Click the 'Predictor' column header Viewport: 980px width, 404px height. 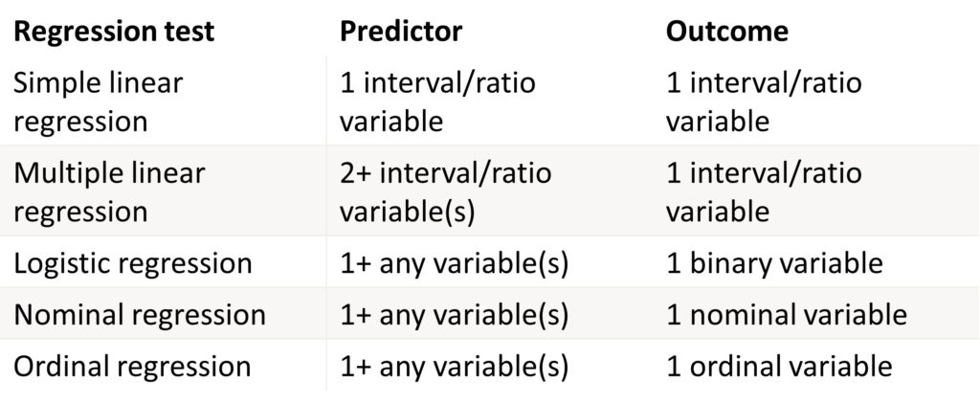pos(401,32)
